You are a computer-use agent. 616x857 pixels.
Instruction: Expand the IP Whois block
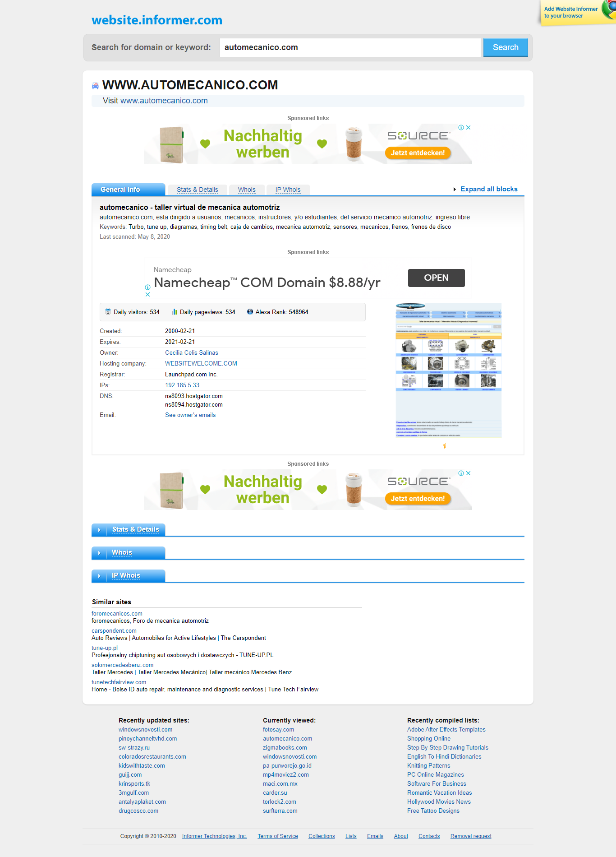[129, 575]
